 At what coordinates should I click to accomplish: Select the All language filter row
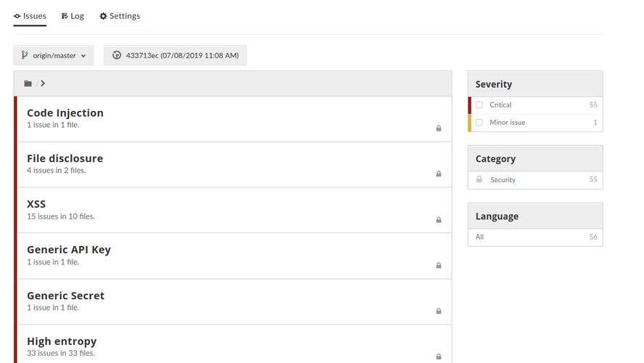[535, 237]
